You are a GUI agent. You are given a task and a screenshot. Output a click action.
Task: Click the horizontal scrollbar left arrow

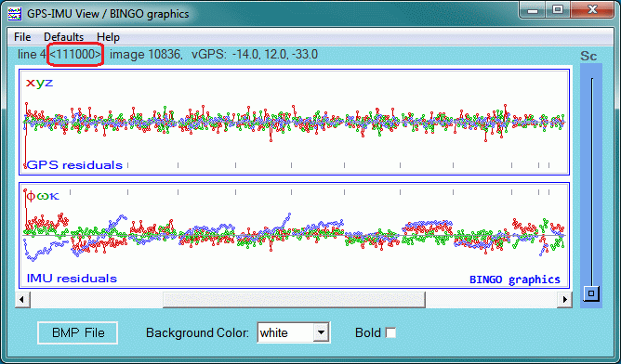(21, 300)
